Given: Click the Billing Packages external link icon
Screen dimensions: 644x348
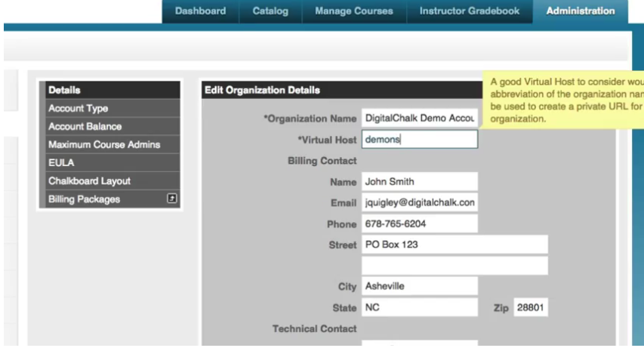Looking at the screenshot, I should (171, 199).
